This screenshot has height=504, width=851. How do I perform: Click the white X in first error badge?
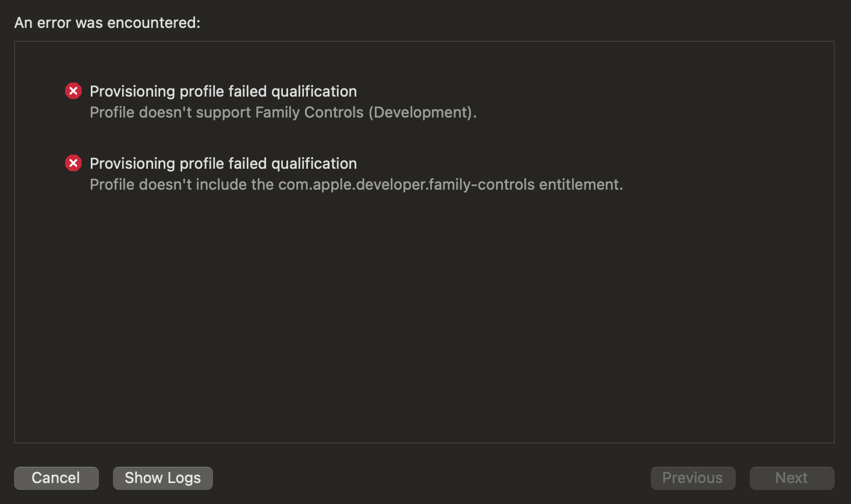click(73, 91)
